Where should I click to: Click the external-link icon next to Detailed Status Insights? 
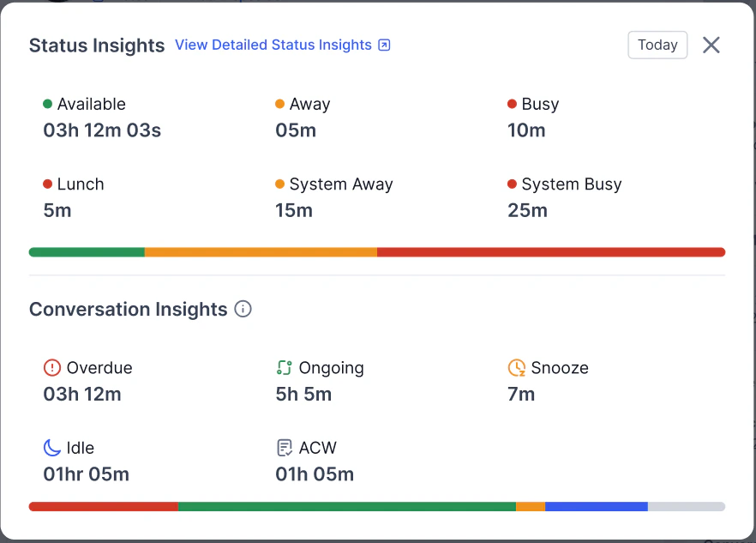tap(384, 45)
